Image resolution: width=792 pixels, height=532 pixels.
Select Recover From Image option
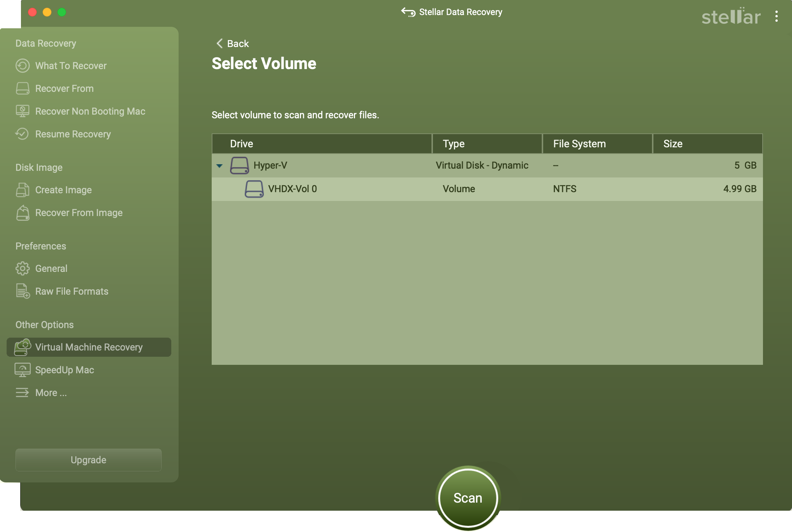pos(79,213)
